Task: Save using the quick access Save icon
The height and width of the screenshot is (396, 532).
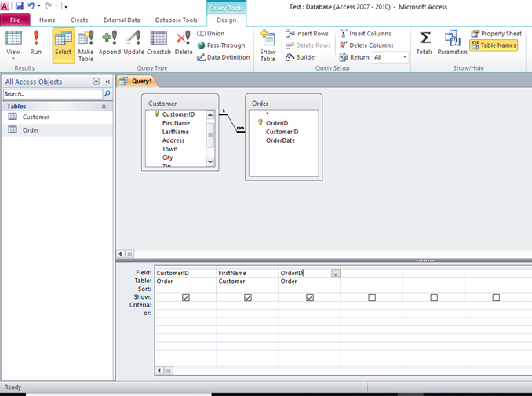Action: [20, 5]
